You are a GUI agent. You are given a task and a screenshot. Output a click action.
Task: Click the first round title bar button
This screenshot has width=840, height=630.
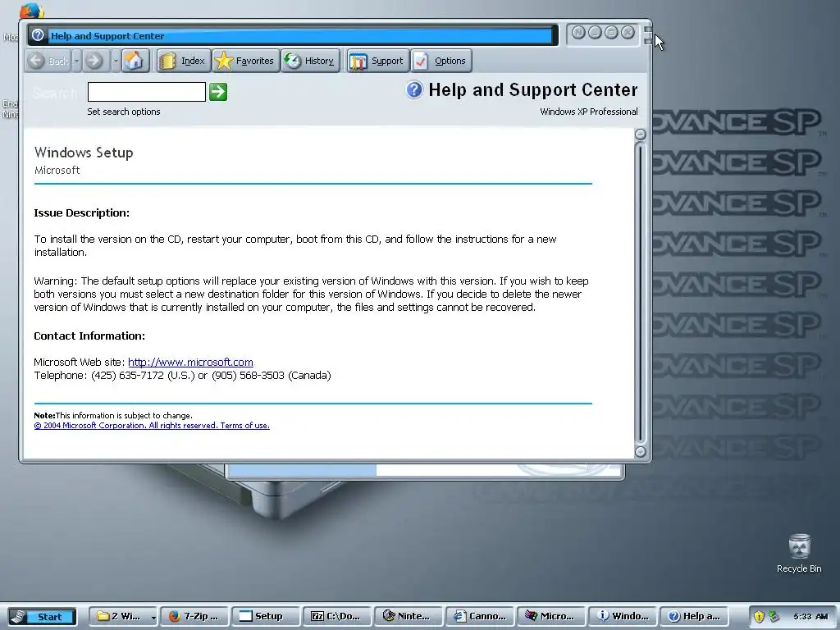(578, 33)
